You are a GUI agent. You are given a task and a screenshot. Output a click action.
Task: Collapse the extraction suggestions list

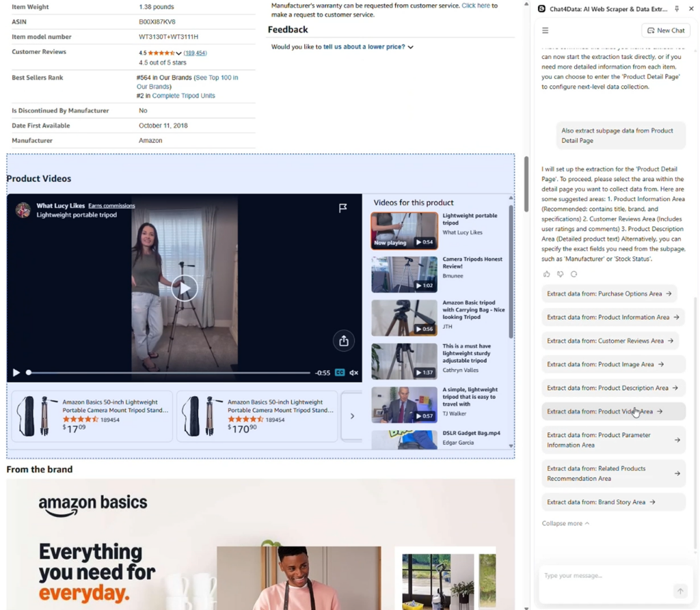pos(565,523)
